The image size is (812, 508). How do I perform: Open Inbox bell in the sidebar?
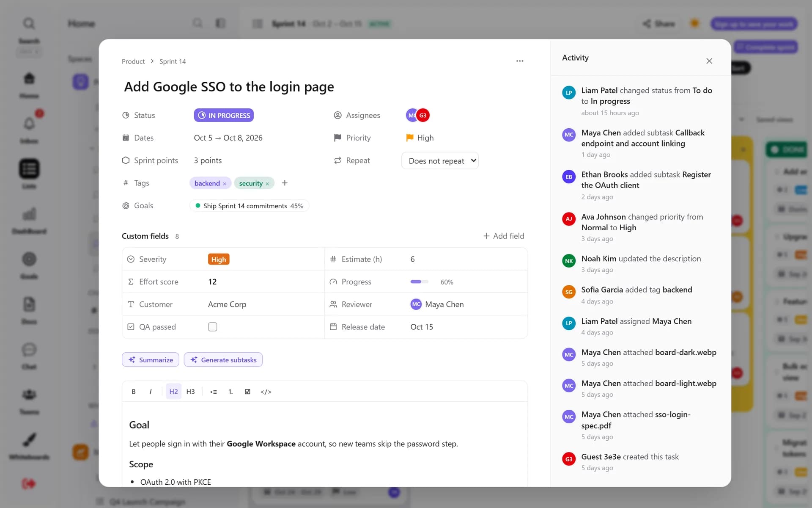coord(29,129)
